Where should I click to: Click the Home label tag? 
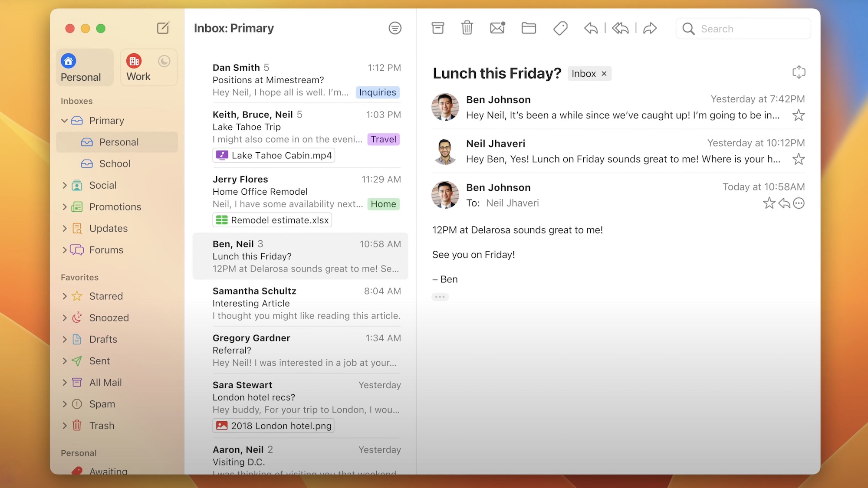tap(383, 204)
